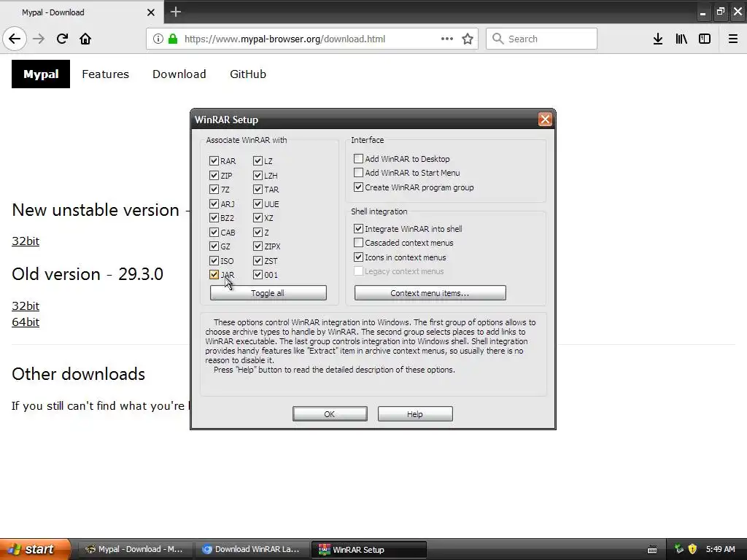Uncheck the 001 association checkbox
The width and height of the screenshot is (747, 560).
click(258, 275)
